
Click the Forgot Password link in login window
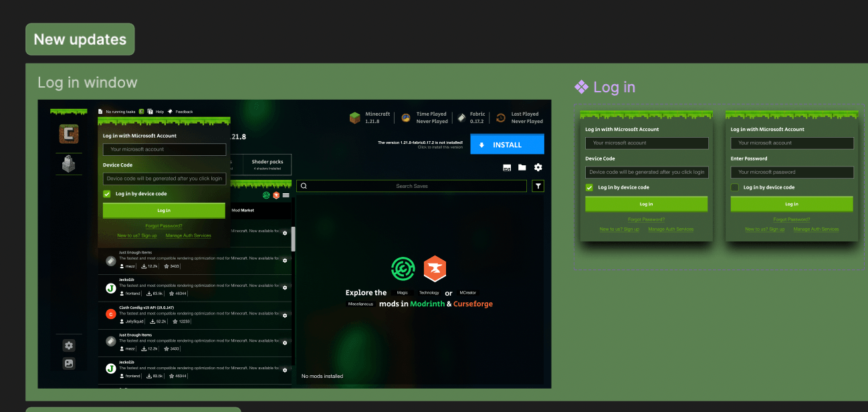pos(163,225)
